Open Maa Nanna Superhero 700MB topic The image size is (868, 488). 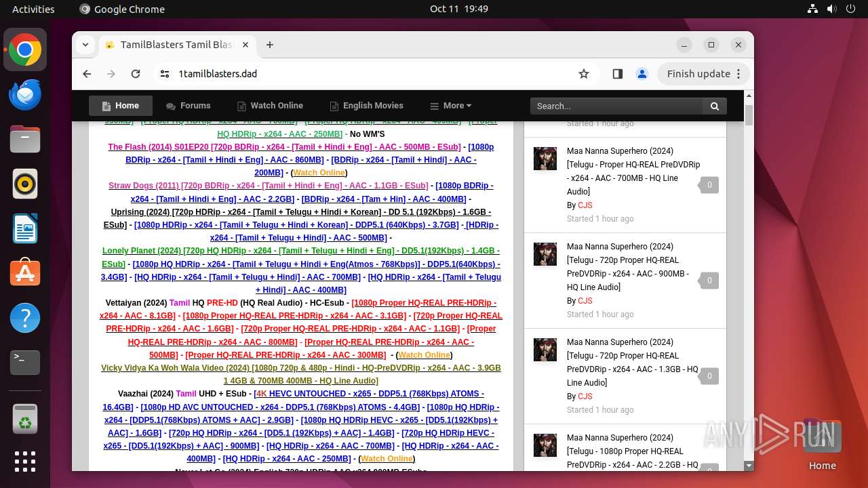tap(633, 171)
